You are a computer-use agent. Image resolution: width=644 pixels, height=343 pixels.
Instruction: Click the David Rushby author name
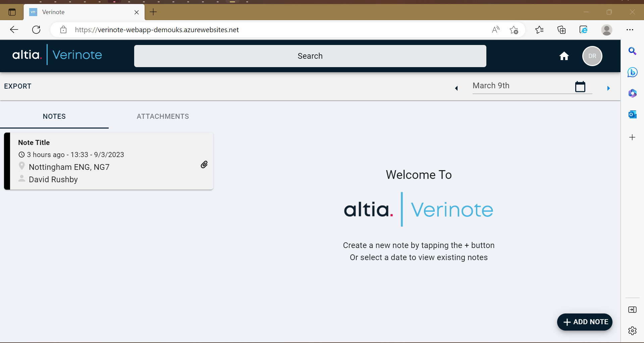click(x=53, y=180)
